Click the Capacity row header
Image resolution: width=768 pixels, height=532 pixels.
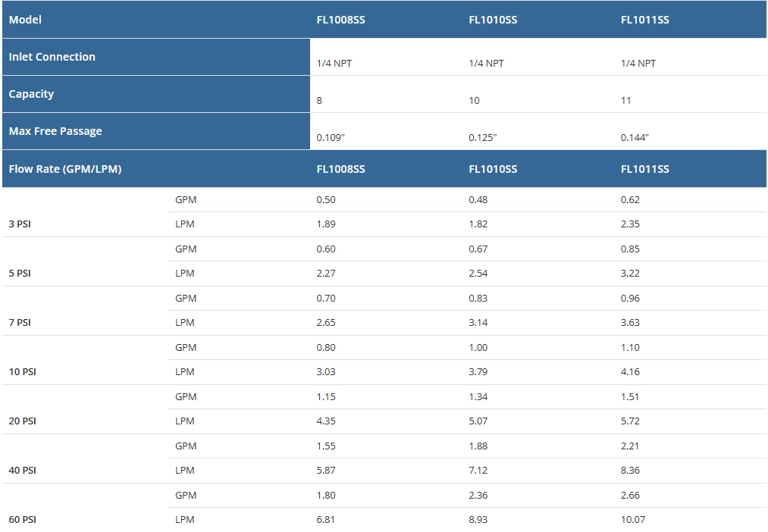[32, 94]
